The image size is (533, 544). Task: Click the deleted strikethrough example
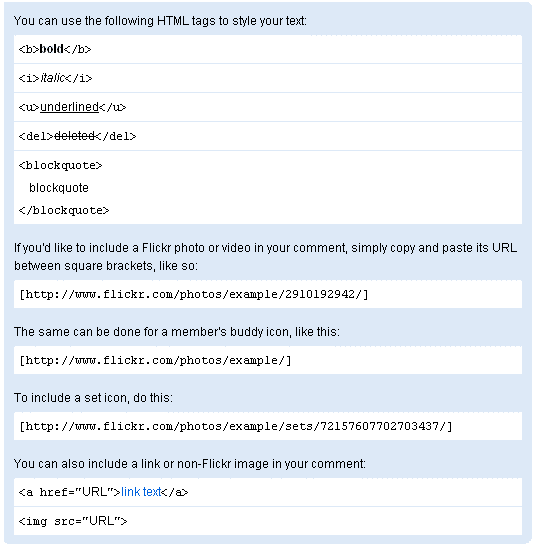point(77,136)
